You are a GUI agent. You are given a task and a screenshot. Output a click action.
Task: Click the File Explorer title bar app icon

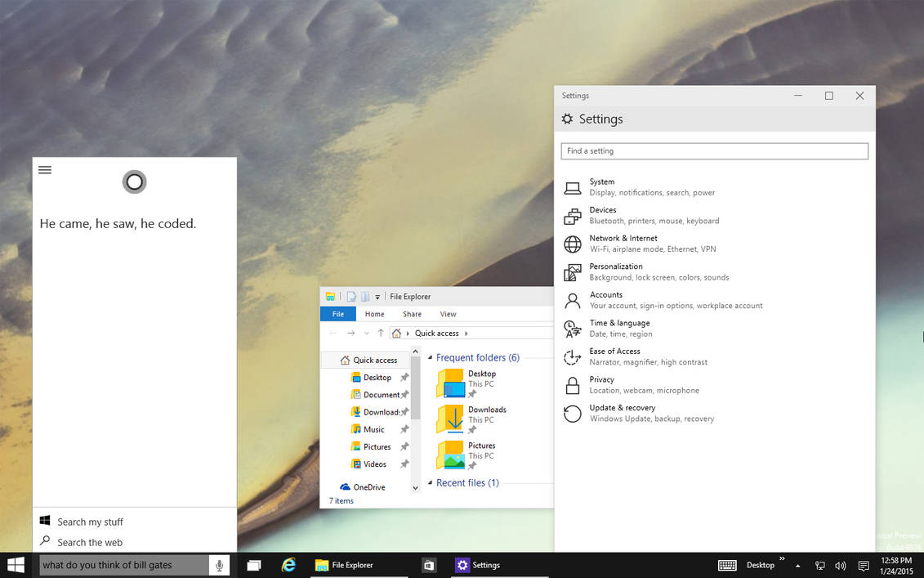(331, 296)
